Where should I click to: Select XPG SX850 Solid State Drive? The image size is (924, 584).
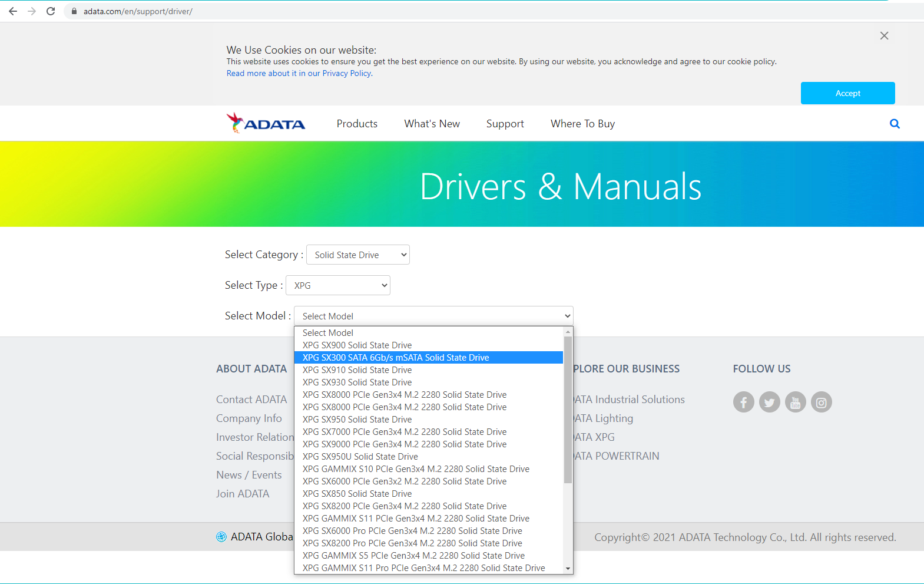(x=429, y=494)
